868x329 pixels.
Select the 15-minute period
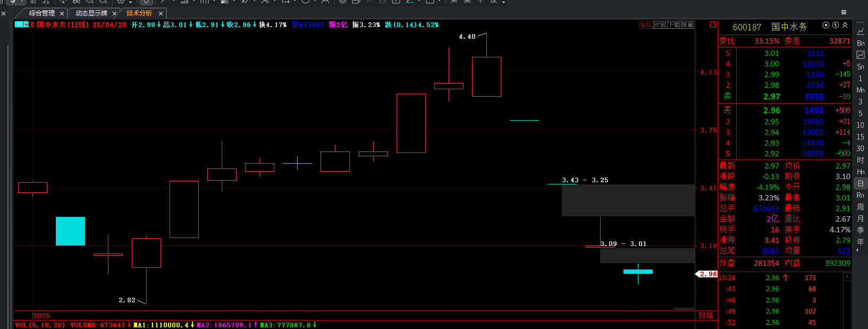[861, 137]
